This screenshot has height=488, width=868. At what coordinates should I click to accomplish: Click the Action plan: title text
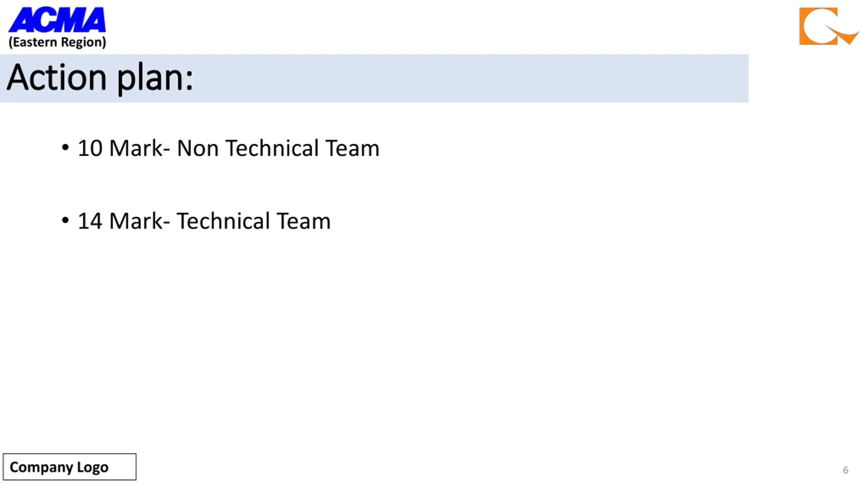point(100,78)
